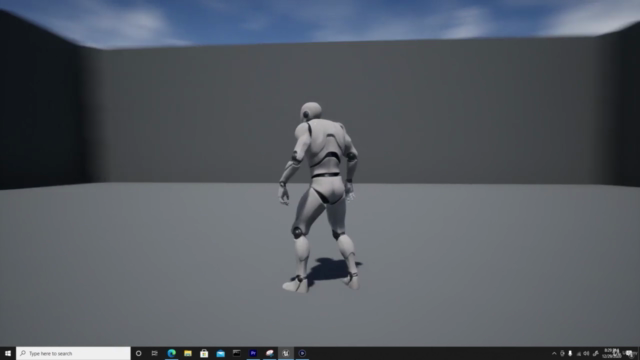Open Cortana from the taskbar
The image size is (640, 360).
pyautogui.click(x=138, y=353)
